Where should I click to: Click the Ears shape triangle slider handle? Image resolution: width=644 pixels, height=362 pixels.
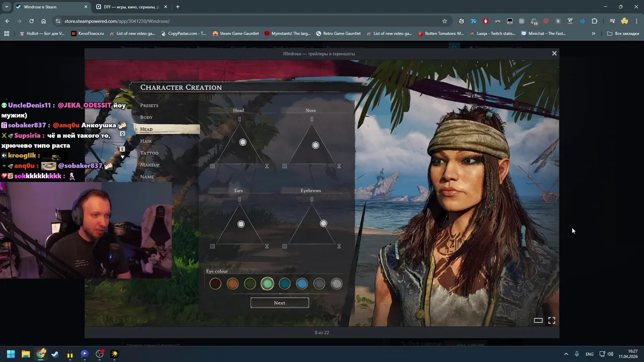click(241, 224)
